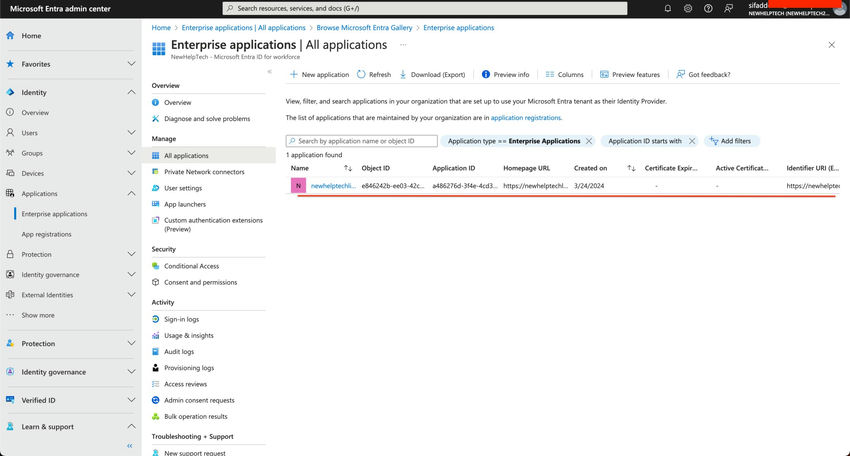Expand the Favorites section chevron
The image size is (850, 456).
pyautogui.click(x=131, y=64)
